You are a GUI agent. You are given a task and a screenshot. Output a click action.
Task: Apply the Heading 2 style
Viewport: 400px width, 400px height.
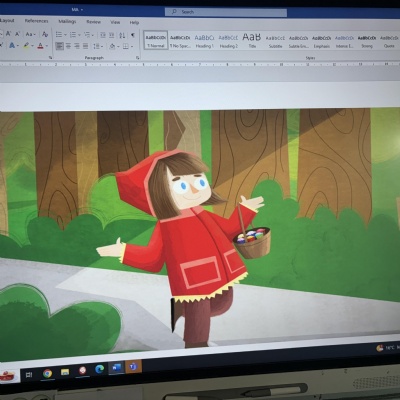pyautogui.click(x=228, y=42)
